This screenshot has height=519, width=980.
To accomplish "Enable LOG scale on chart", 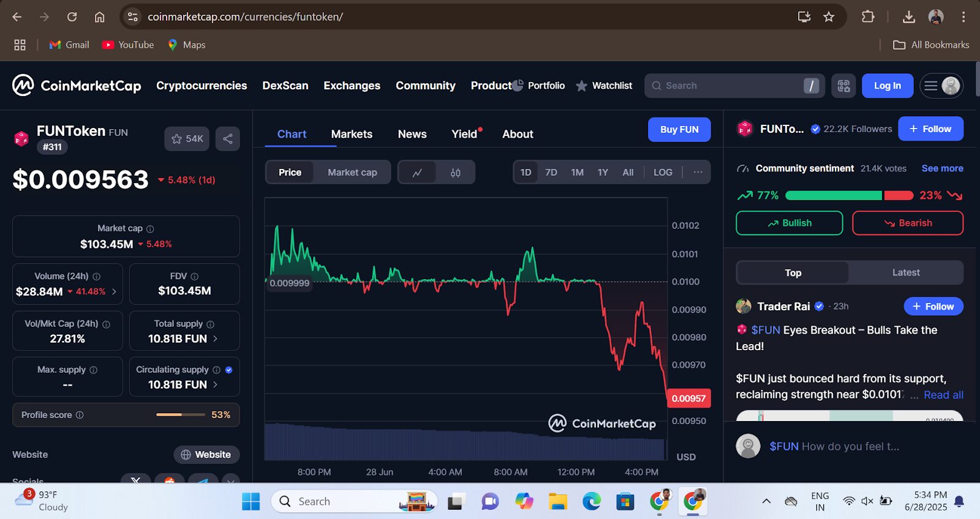I will coord(663,173).
